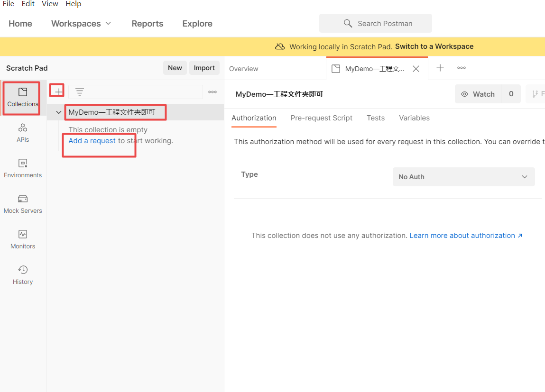The height and width of the screenshot is (392, 545).
Task: Open the Collections sidebar section
Action: [23, 98]
